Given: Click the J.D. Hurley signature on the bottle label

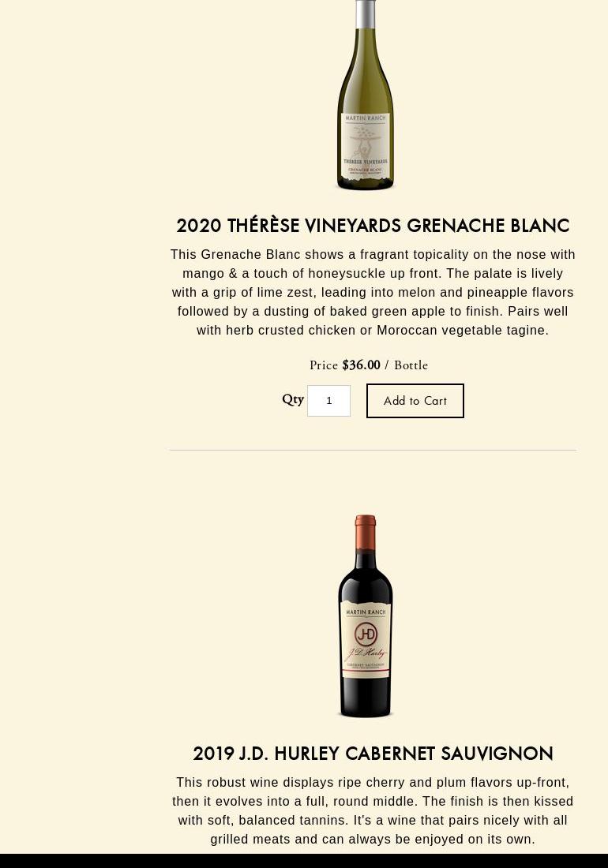Looking at the screenshot, I should pos(366,653).
